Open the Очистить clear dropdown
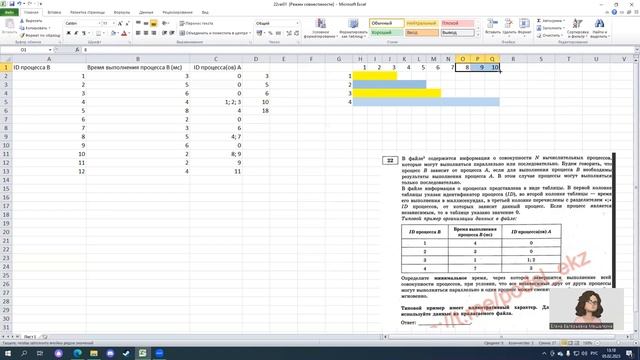640x360 pixels. click(549, 36)
